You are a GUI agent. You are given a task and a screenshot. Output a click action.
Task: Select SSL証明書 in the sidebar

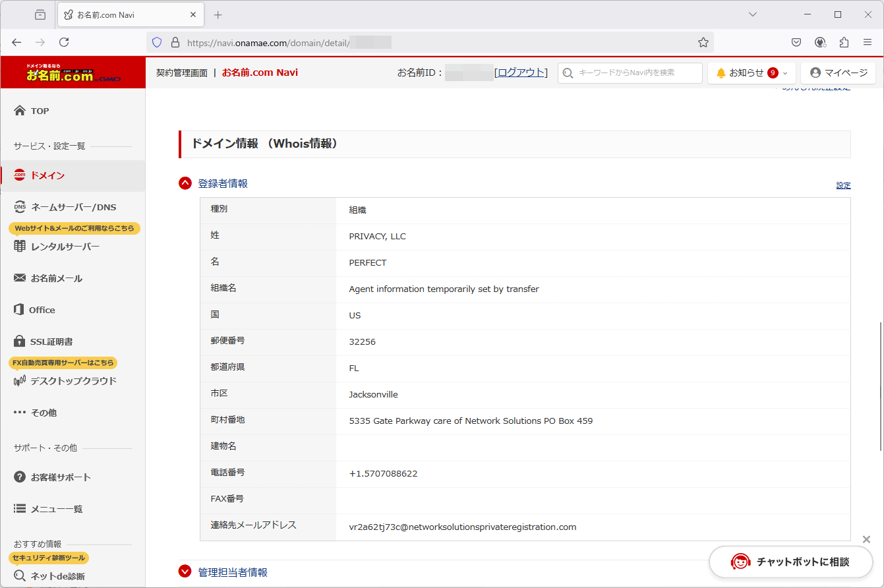pos(51,341)
